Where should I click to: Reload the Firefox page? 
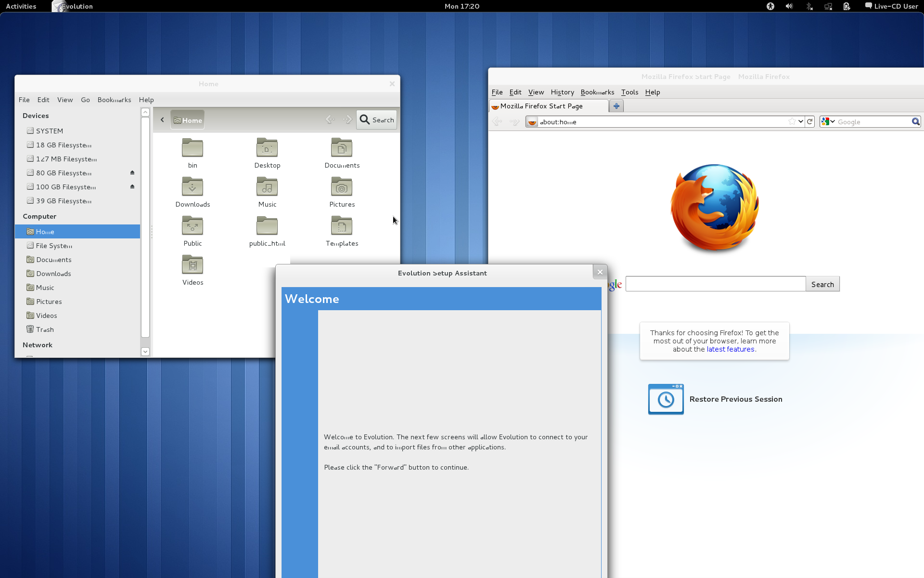810,121
